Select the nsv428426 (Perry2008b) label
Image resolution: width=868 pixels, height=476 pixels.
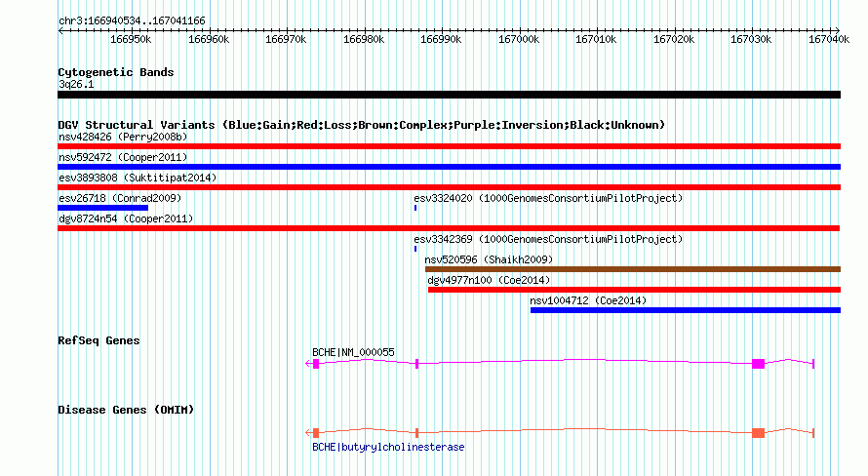[123, 137]
